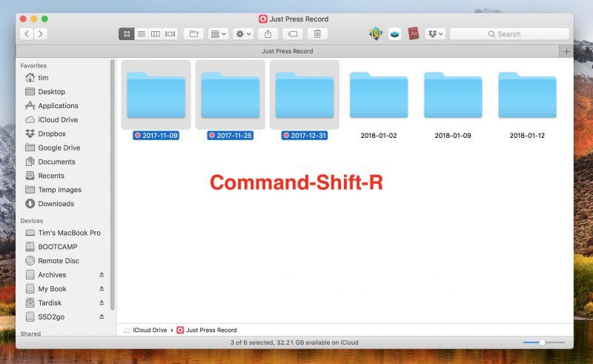Click iCloud Drive in the path bar
This screenshot has width=593, height=364.
[x=149, y=330]
